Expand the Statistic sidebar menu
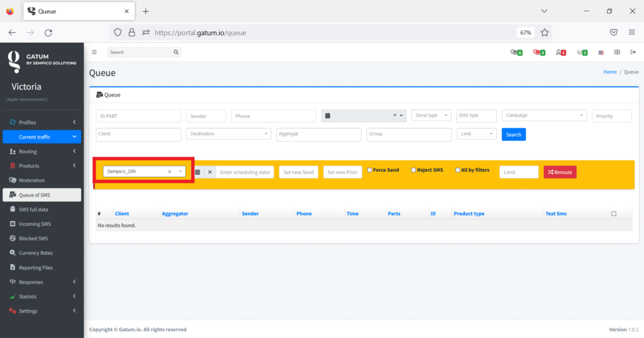 [42, 296]
